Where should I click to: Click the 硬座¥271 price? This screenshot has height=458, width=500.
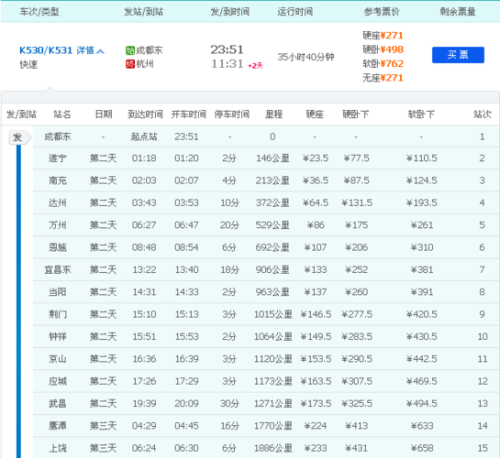(383, 35)
